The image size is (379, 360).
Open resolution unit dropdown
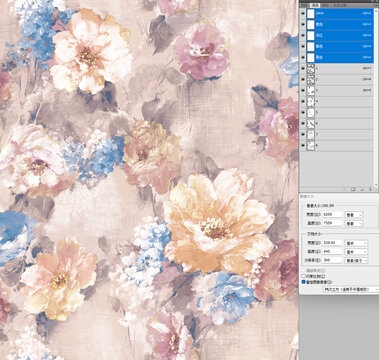click(x=356, y=260)
